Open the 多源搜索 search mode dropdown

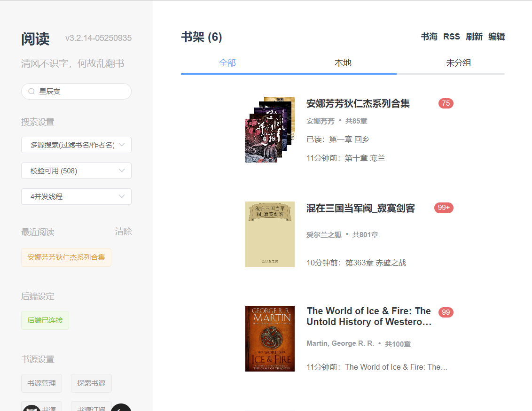coord(76,145)
